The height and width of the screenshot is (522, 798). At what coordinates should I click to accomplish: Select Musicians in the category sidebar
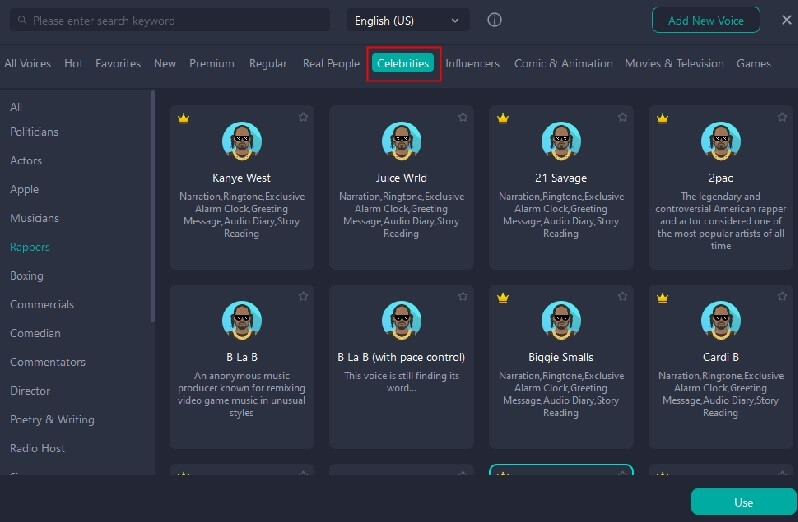pyautogui.click(x=34, y=218)
